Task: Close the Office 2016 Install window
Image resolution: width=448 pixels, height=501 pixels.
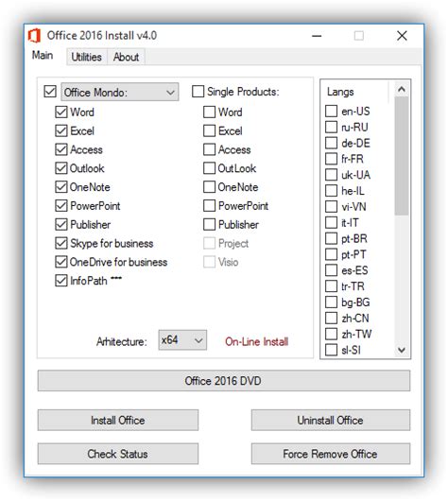Action: (x=402, y=36)
